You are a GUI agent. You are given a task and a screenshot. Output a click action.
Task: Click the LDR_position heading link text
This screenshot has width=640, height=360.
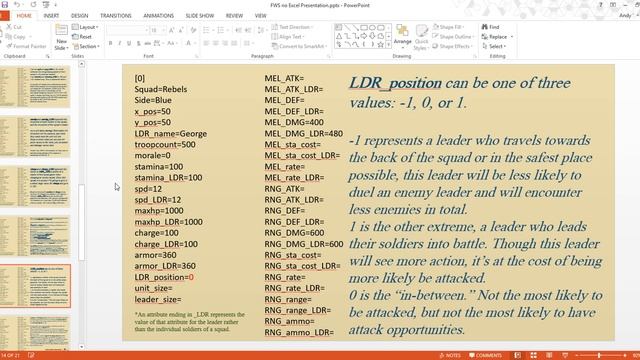pyautogui.click(x=395, y=83)
